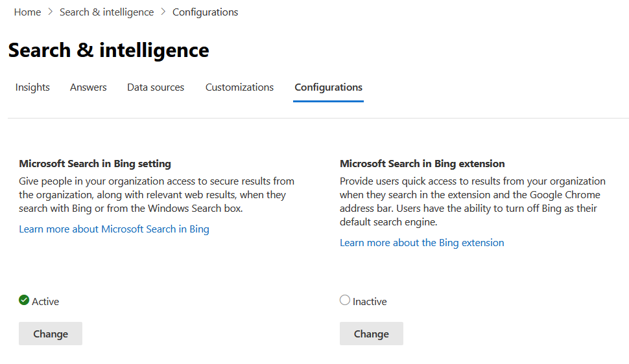Viewport: 629px width, 364px height.
Task: Click the Microsoft Search in Bing setting heading
Action: point(95,164)
